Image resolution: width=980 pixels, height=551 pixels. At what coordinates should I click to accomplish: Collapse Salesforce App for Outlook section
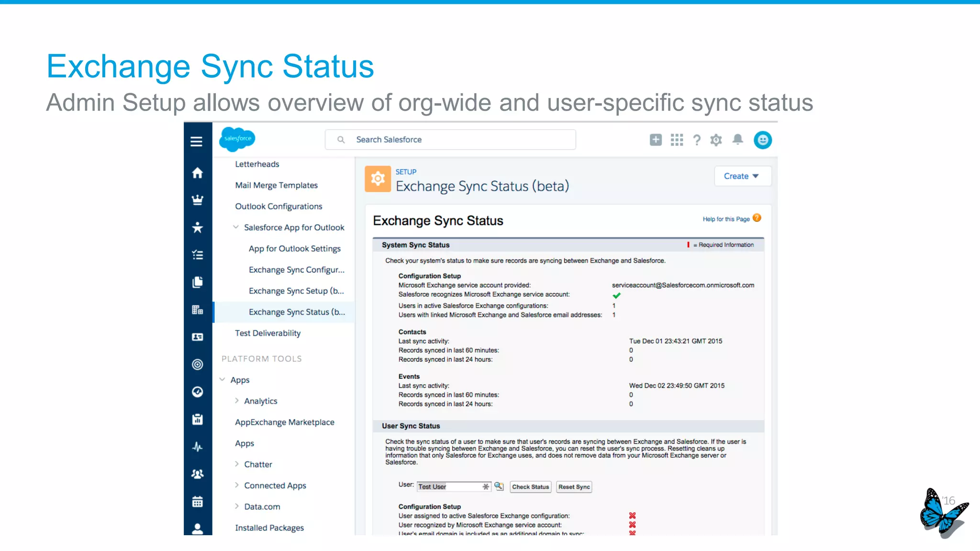(x=235, y=227)
